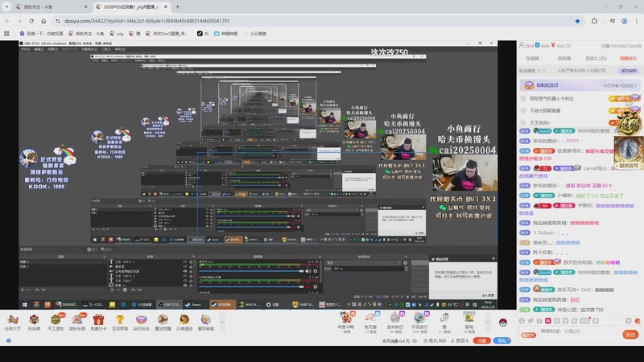Open the 互动预言 trophy icon
This screenshot has height=362, width=644.
(x=120, y=322)
